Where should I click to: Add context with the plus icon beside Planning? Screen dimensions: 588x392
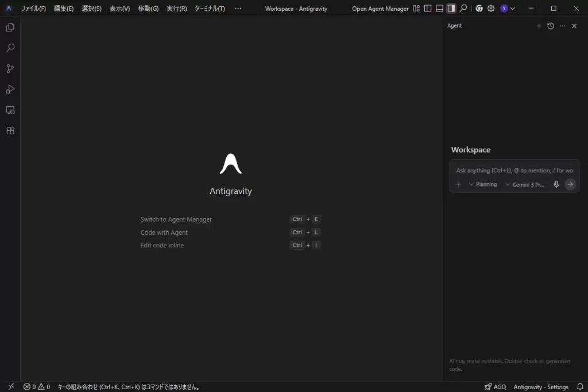point(458,184)
